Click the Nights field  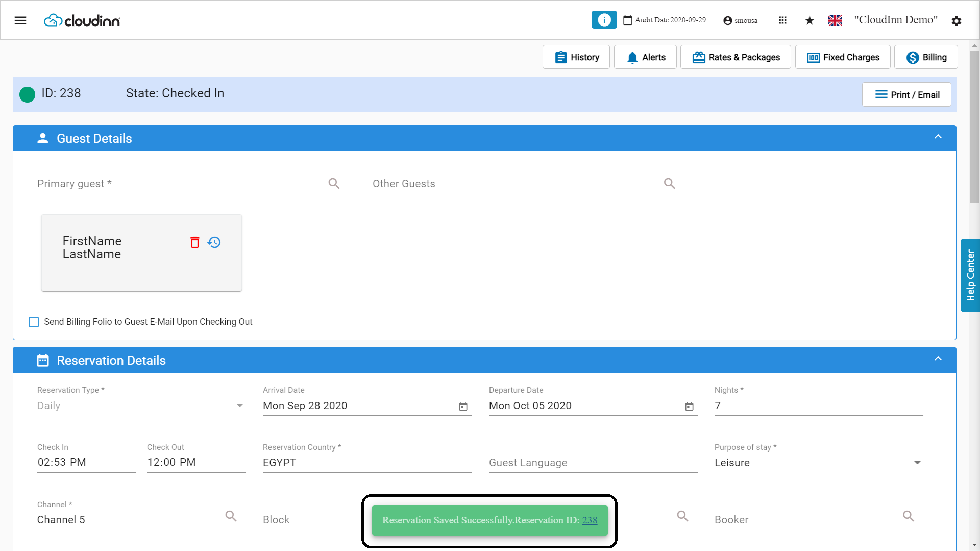(x=819, y=406)
